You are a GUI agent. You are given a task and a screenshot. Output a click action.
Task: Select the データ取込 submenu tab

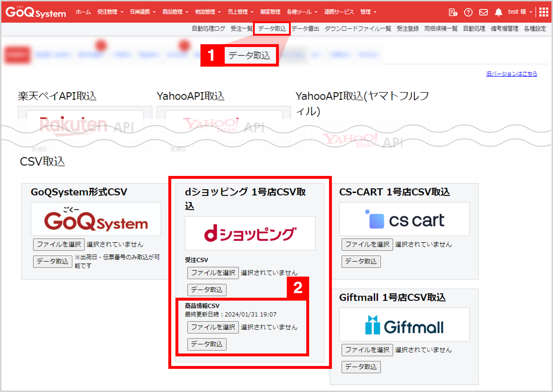[272, 29]
